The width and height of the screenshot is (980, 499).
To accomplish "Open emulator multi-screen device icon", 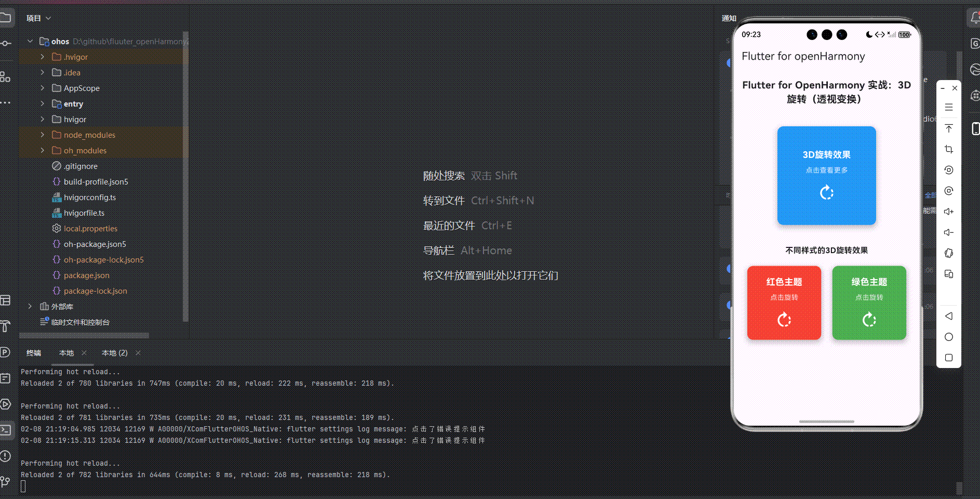I will click(x=949, y=274).
